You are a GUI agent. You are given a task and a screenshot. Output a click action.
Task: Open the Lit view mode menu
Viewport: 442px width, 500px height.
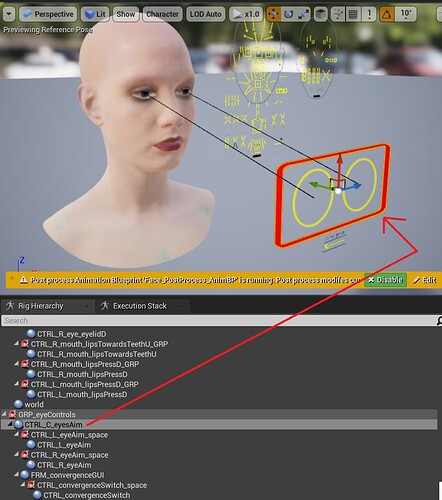point(95,14)
